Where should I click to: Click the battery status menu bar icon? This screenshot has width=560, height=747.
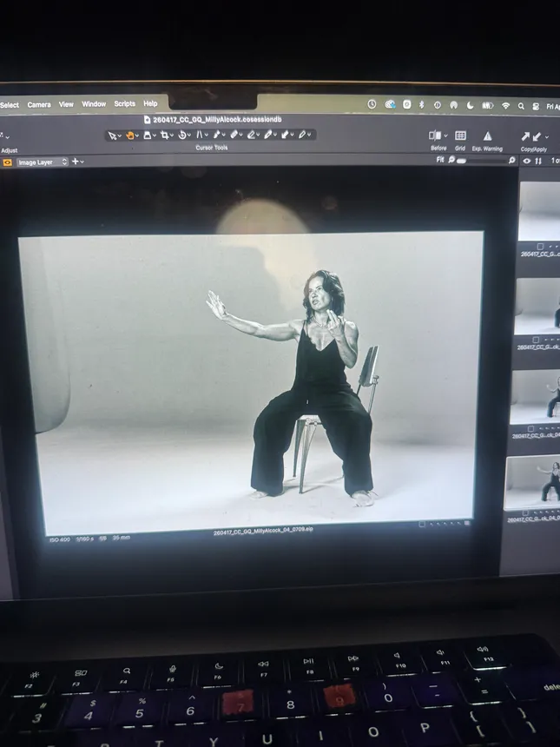(488, 106)
